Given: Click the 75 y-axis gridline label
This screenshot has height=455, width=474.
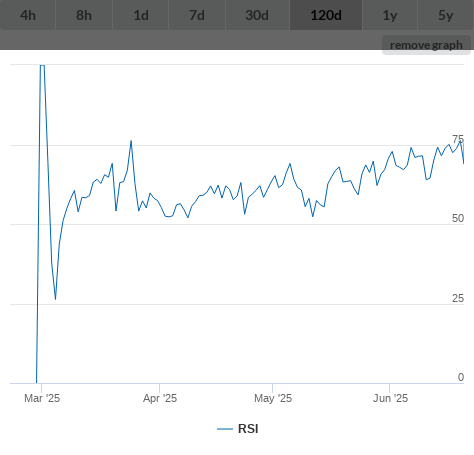Looking at the screenshot, I should point(458,139).
